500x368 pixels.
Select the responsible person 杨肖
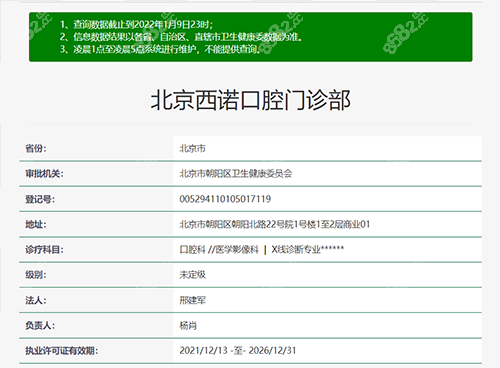tap(188, 326)
